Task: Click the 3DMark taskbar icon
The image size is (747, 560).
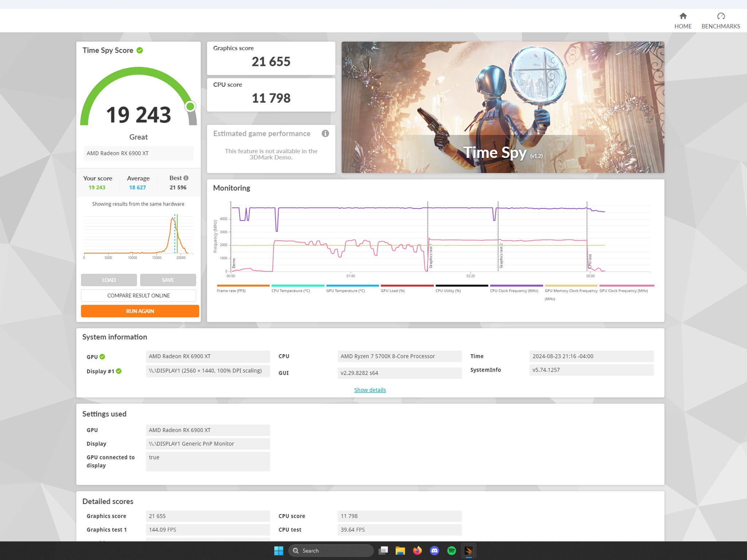Action: (469, 551)
